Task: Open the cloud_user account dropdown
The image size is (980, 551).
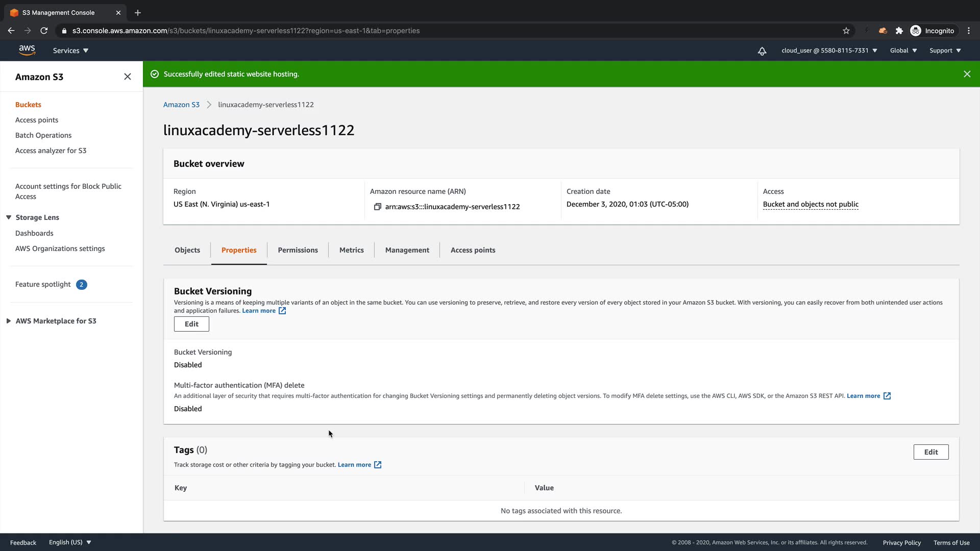Action: click(x=829, y=51)
